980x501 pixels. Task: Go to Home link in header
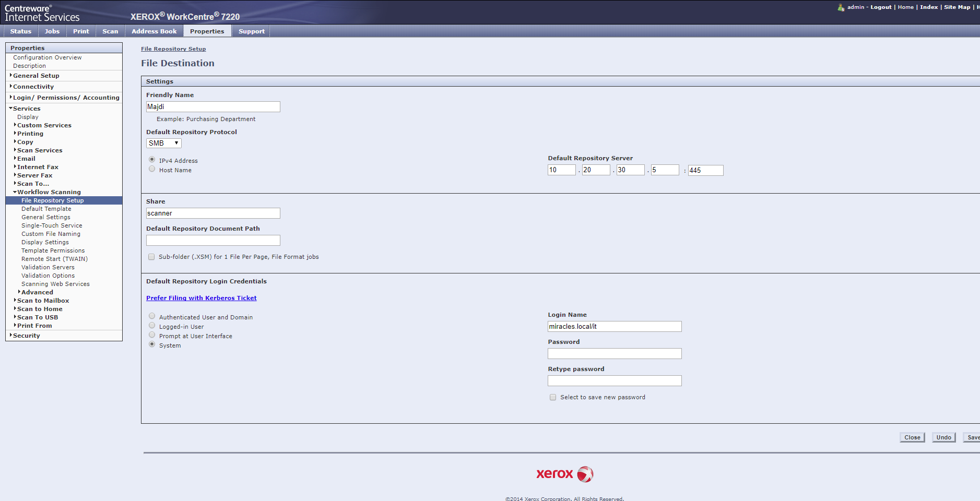(906, 7)
